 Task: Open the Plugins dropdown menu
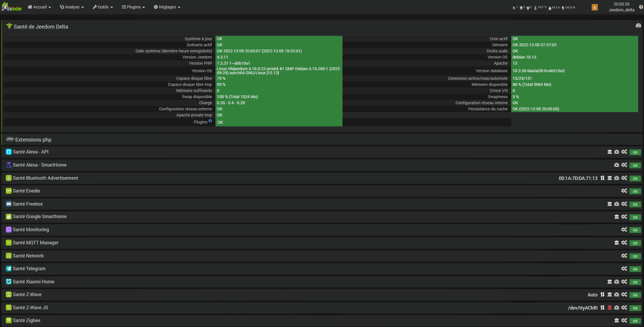pos(133,7)
